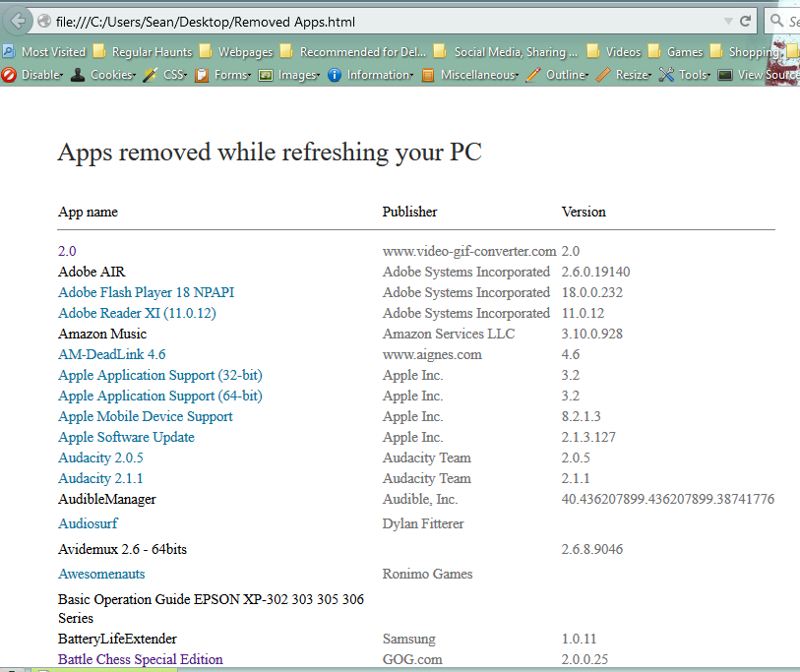This screenshot has width=800, height=672.
Task: Open the Social Media, Sharing folder
Action: click(x=506, y=51)
